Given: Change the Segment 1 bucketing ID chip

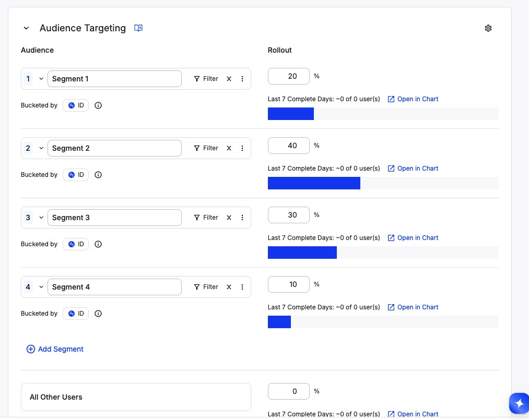Looking at the screenshot, I should 76,105.
